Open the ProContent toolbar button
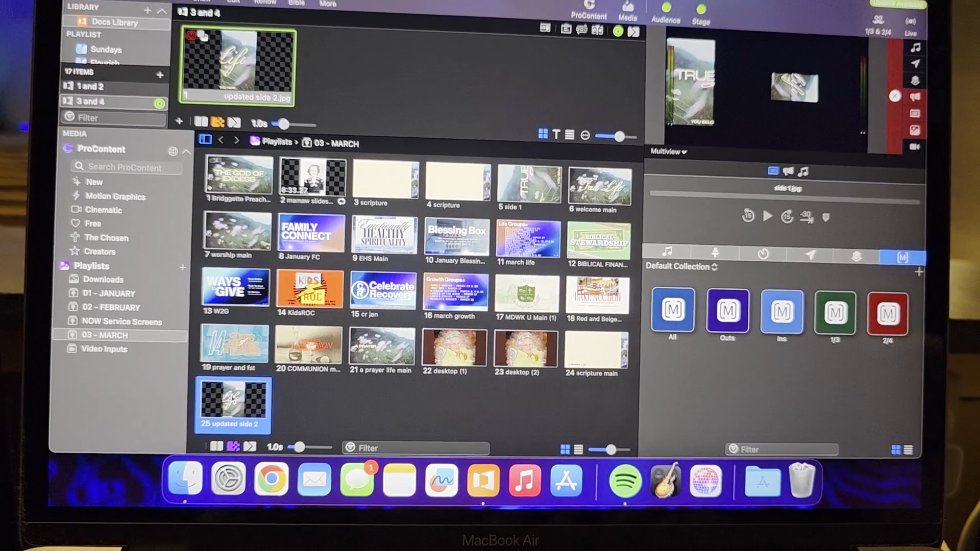This screenshot has width=980, height=551. tap(589, 9)
